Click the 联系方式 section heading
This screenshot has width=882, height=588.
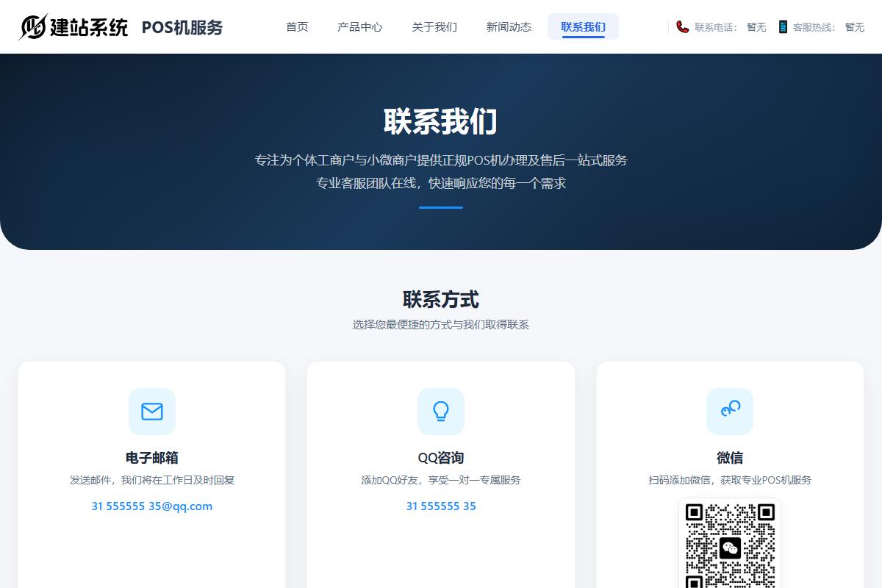[x=441, y=300]
